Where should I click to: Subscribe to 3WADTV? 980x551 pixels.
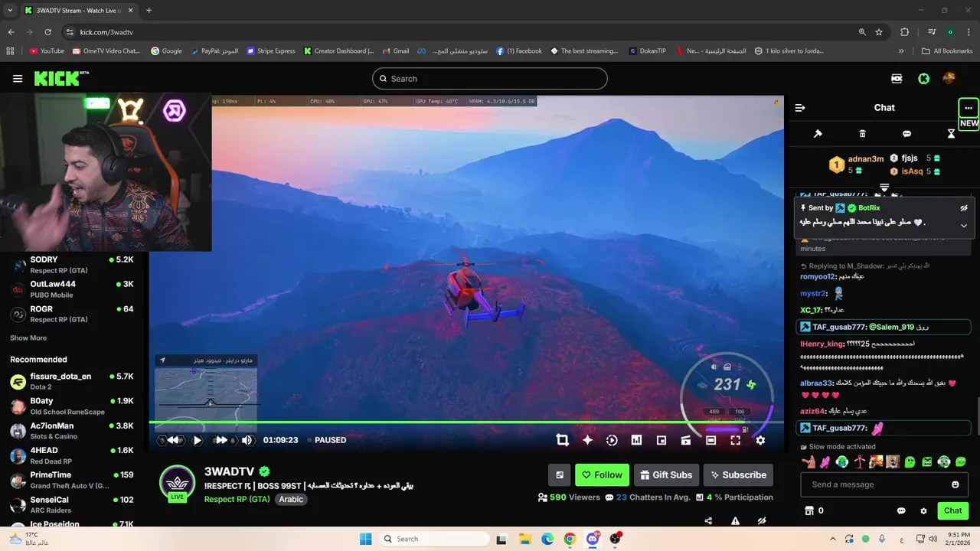(x=738, y=474)
